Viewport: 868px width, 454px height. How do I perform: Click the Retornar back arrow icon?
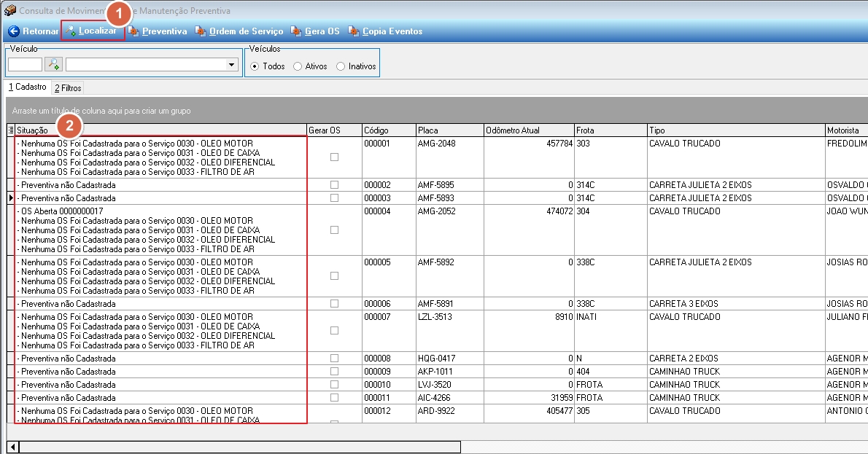click(14, 31)
